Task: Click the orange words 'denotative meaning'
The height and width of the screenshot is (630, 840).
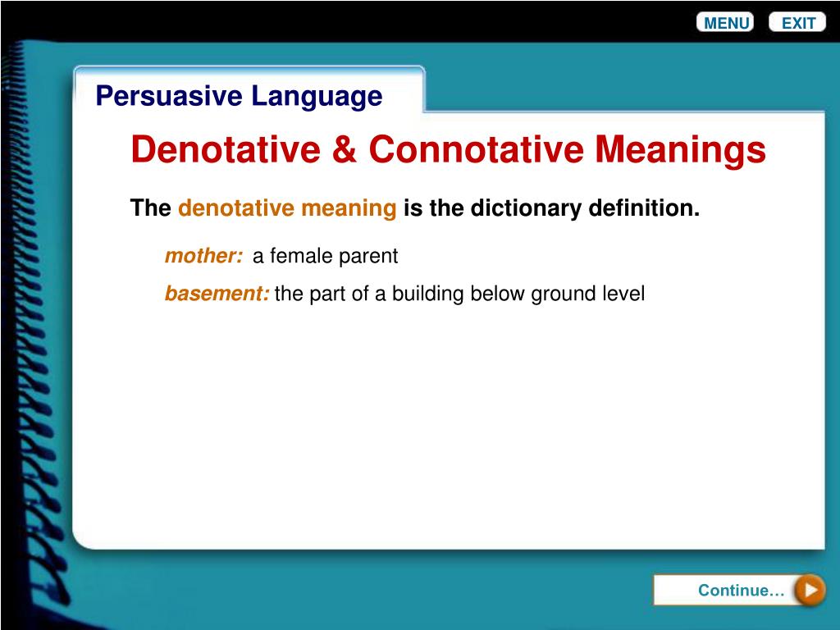Action: [x=287, y=208]
